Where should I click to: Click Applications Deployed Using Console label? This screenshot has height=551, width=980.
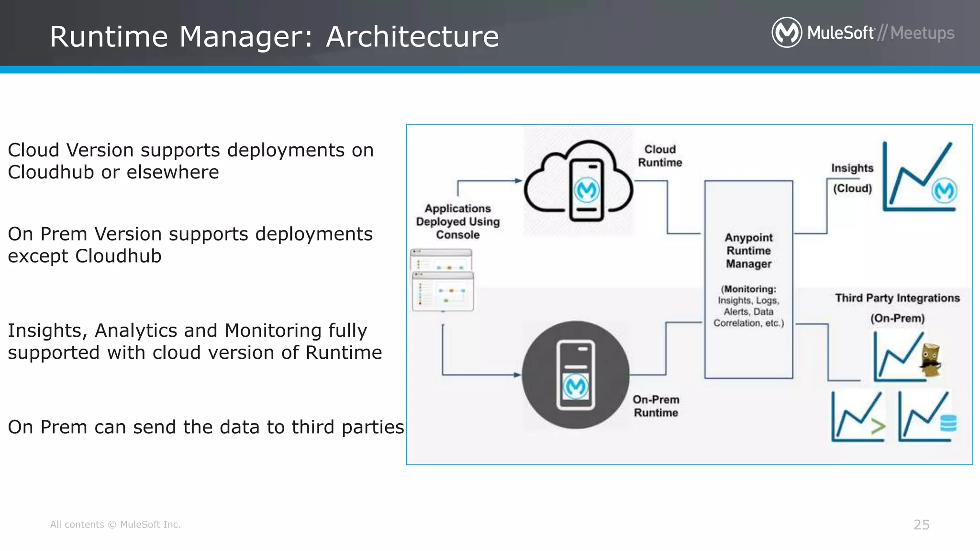coord(457,221)
